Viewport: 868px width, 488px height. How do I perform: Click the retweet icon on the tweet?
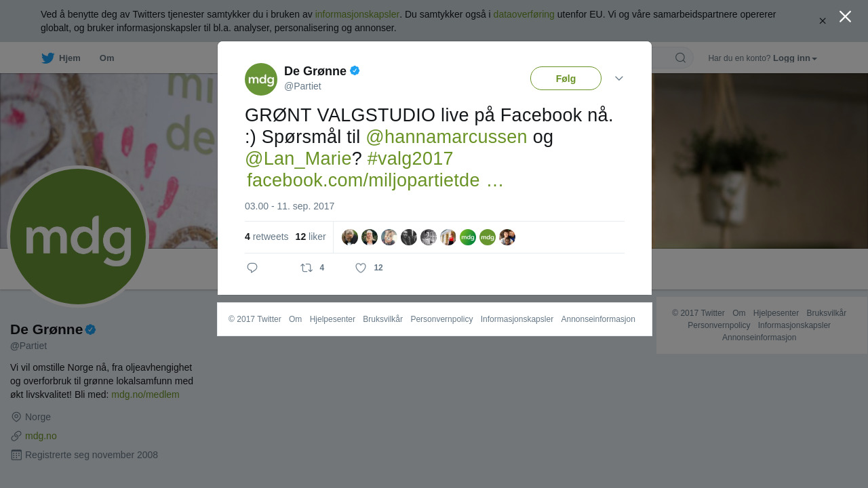(307, 268)
